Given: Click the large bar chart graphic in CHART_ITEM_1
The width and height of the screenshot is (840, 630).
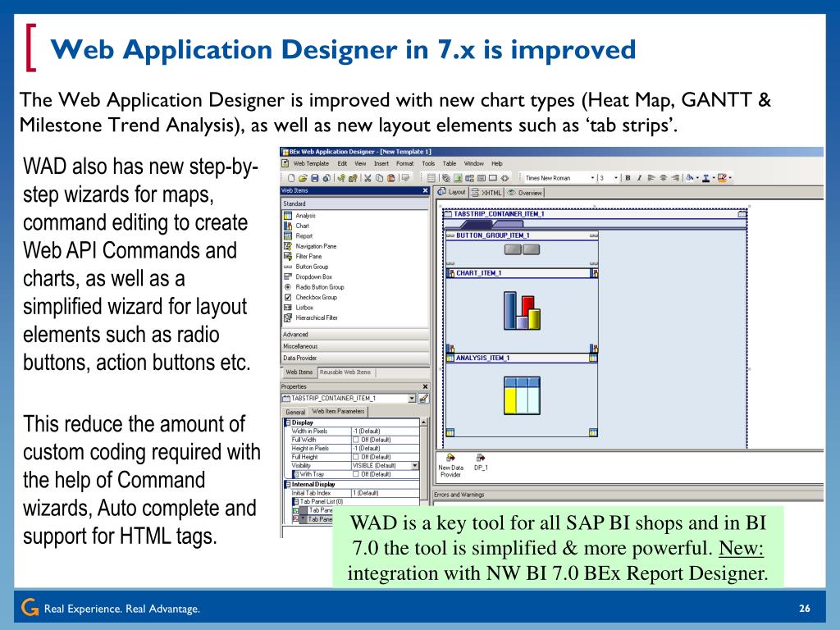Looking at the screenshot, I should 521,310.
